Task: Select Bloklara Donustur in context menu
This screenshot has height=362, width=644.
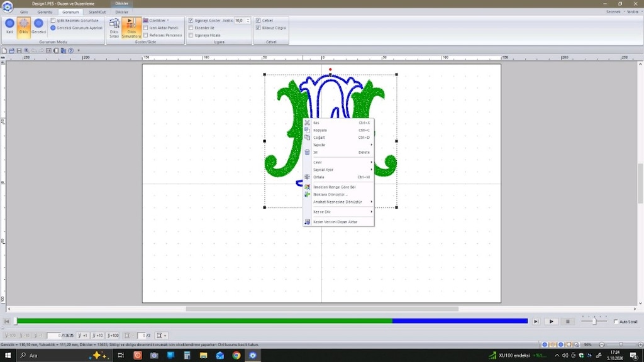Action: (x=339, y=195)
